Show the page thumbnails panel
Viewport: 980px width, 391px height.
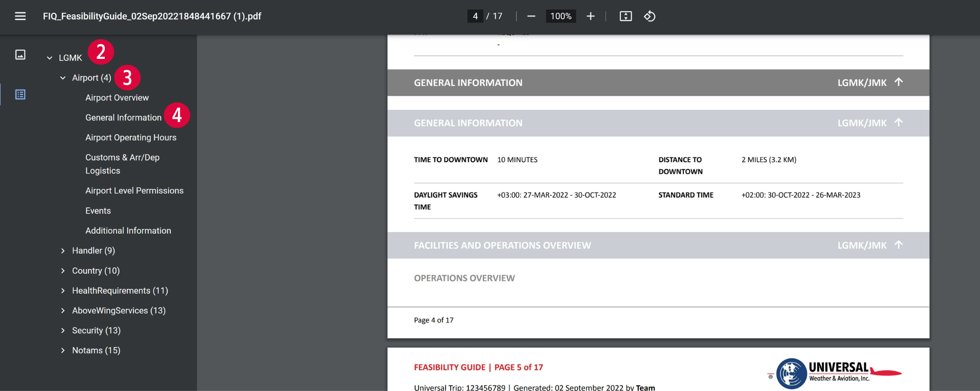pos(20,55)
